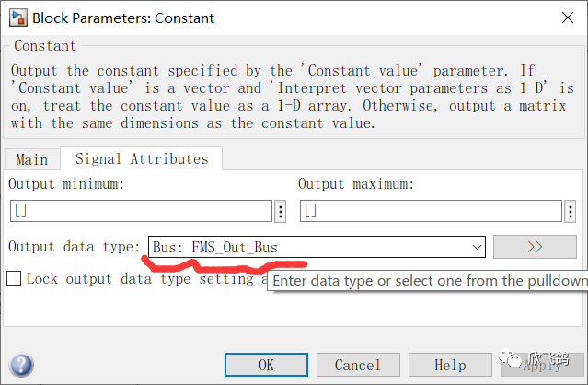The height and width of the screenshot is (385, 588).
Task: Expand the Output data type dropdown arrow
Action: [x=477, y=247]
